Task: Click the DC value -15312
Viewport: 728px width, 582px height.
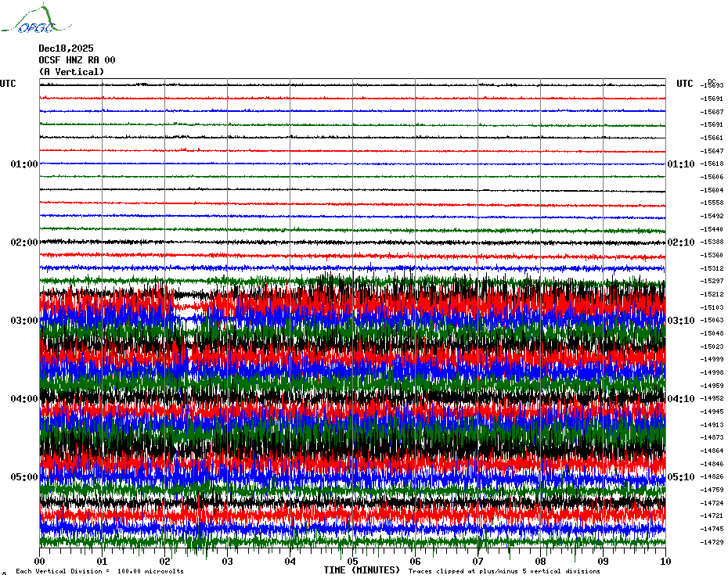Action: [x=712, y=268]
